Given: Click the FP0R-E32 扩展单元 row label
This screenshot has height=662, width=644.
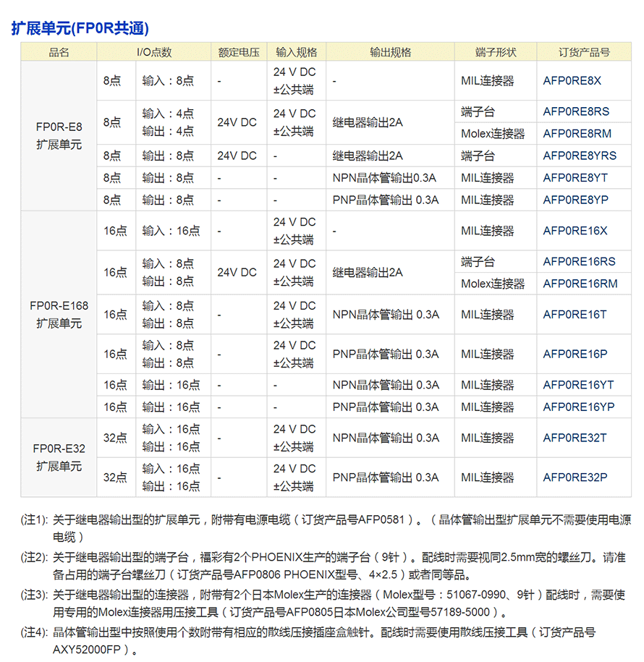Looking at the screenshot, I should [59, 457].
